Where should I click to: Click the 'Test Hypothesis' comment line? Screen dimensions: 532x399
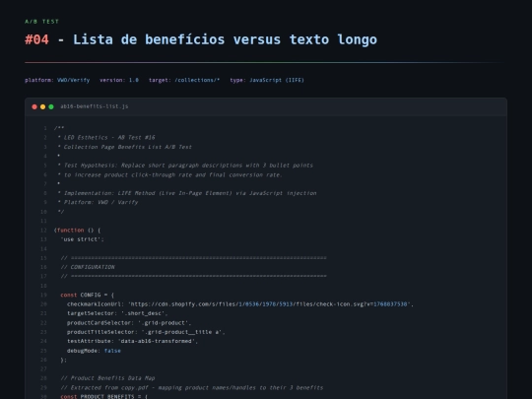click(185, 166)
